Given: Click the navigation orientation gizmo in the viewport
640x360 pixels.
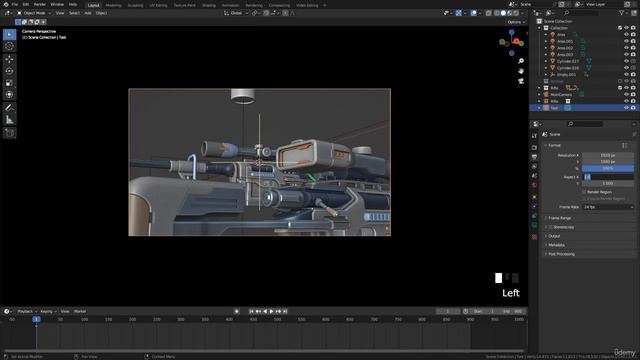Looking at the screenshot, I should [511, 42].
